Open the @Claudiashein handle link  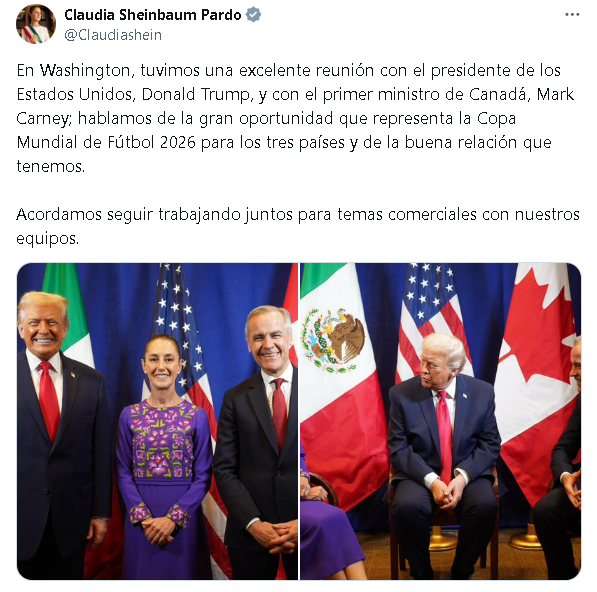pos(113,35)
